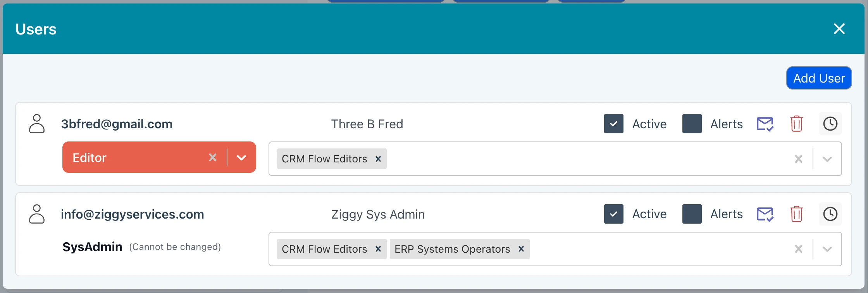Click the mail icon for 3bfred@gmail.com
Image resolution: width=868 pixels, height=293 pixels.
(765, 124)
